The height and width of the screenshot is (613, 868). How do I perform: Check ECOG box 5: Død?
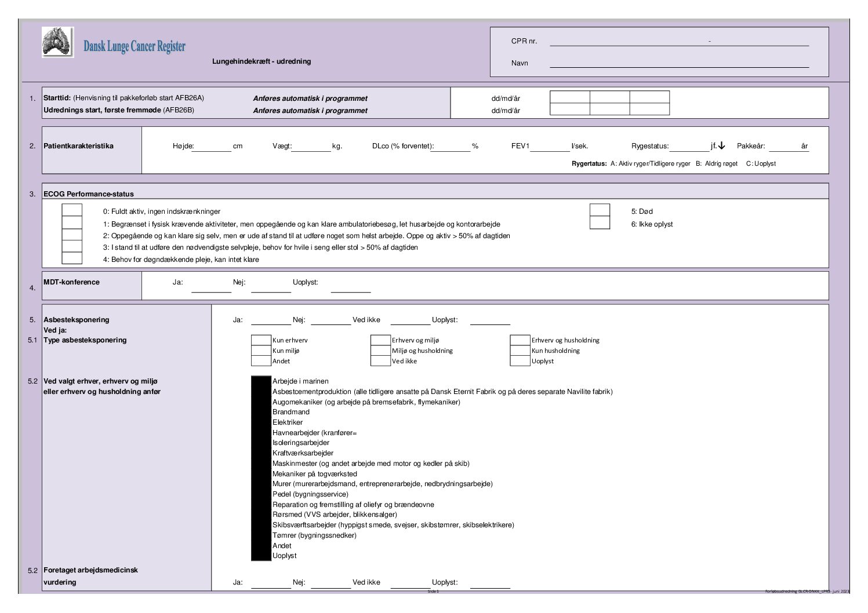600,210
